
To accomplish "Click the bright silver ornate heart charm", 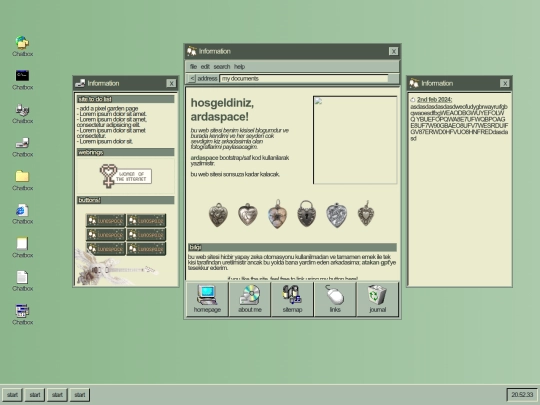I will coord(336,215).
